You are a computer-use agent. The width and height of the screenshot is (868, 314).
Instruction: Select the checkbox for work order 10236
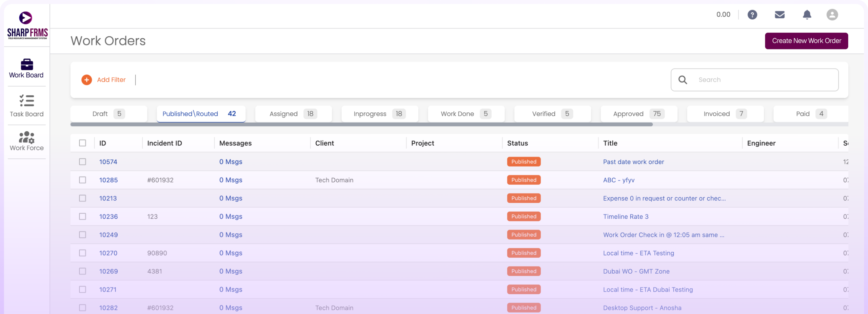point(82,216)
